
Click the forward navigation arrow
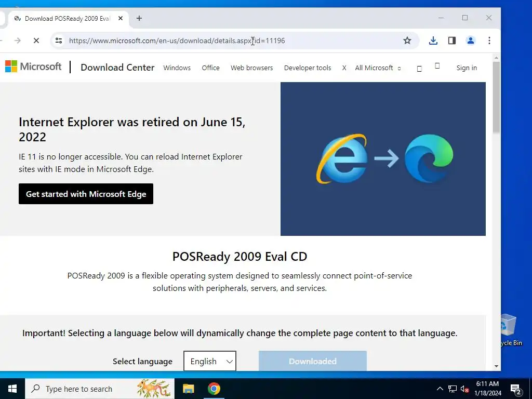click(17, 41)
